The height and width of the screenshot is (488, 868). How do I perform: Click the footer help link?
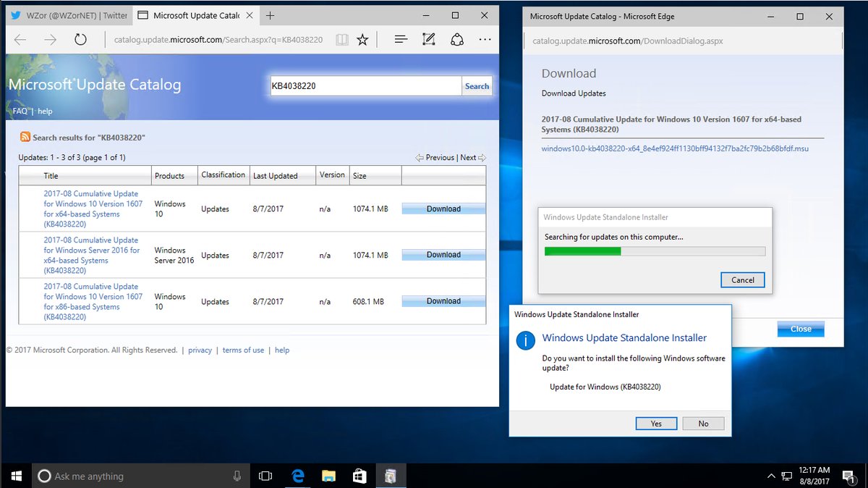click(x=282, y=350)
